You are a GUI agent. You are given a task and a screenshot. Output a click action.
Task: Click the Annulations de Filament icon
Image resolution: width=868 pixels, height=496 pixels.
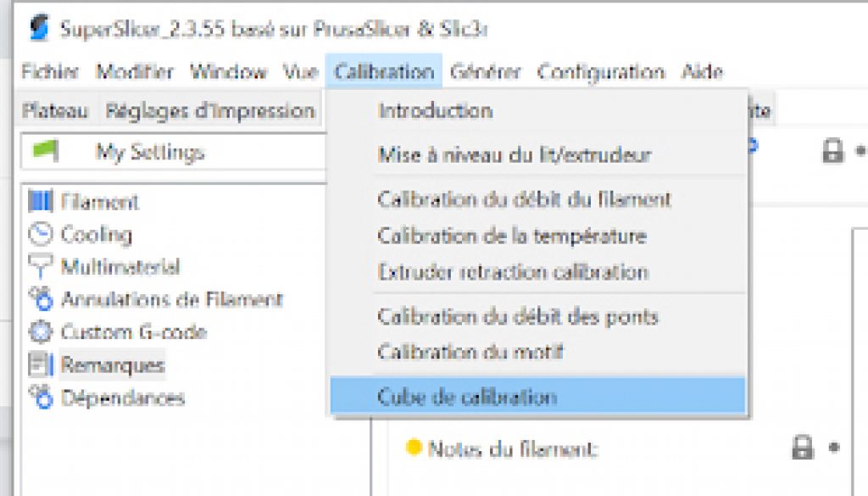click(x=41, y=299)
